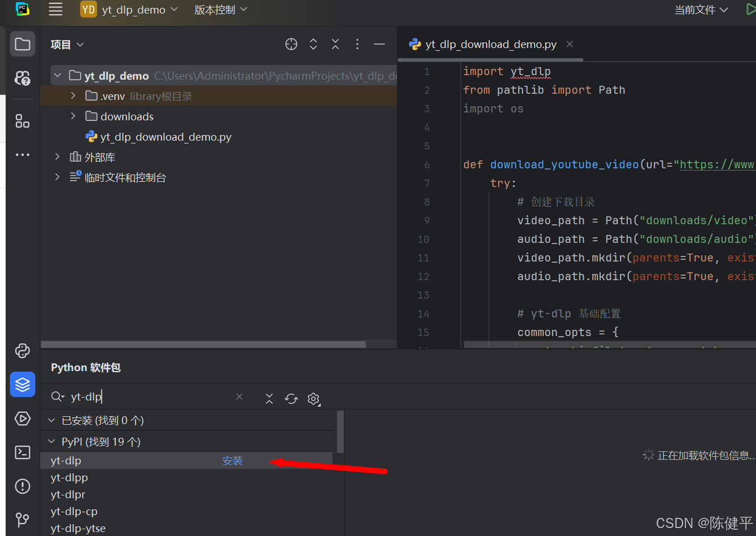Click expand all icon in Project panel
This screenshot has width=756, height=536.
313,44
